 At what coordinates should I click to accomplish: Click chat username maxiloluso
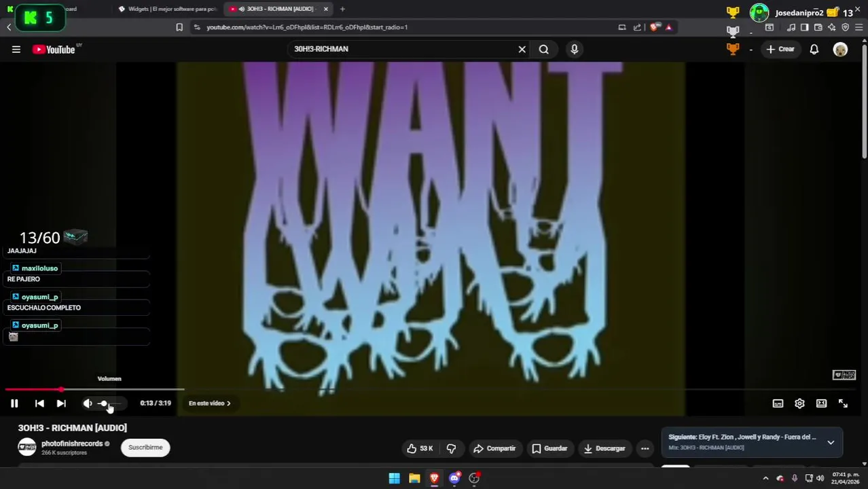coord(39,268)
